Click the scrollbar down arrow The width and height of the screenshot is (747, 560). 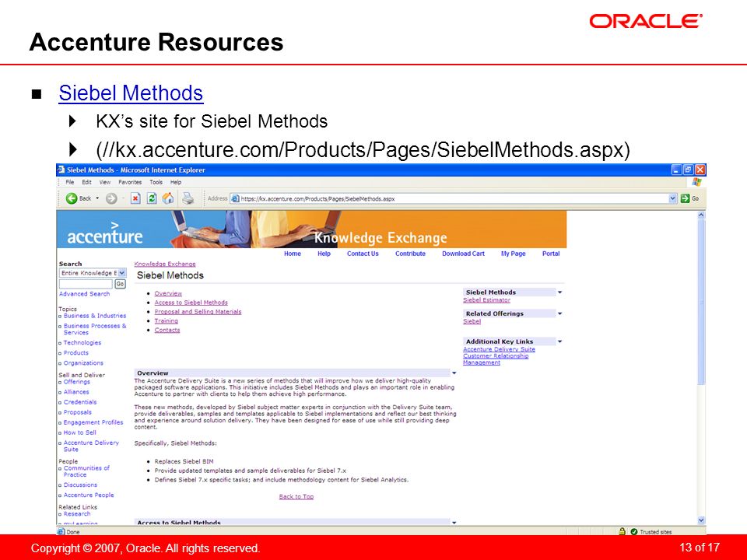tap(701, 520)
